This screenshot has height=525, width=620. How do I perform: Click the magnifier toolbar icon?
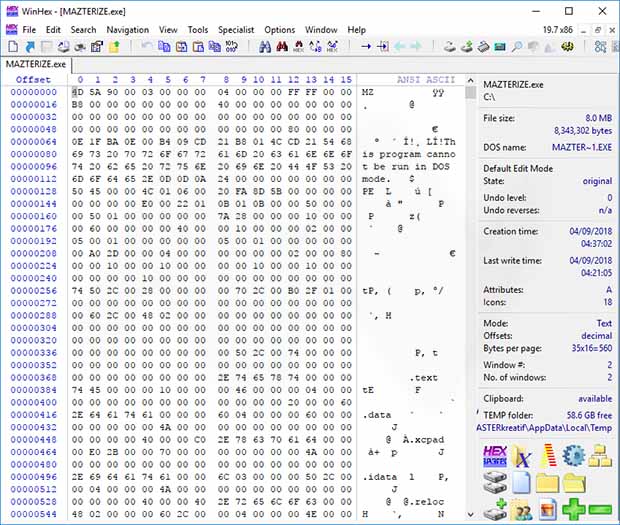pyautogui.click(x=516, y=47)
